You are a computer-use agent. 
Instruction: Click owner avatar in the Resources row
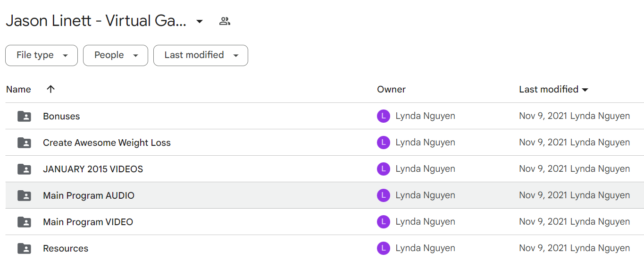coord(384,248)
